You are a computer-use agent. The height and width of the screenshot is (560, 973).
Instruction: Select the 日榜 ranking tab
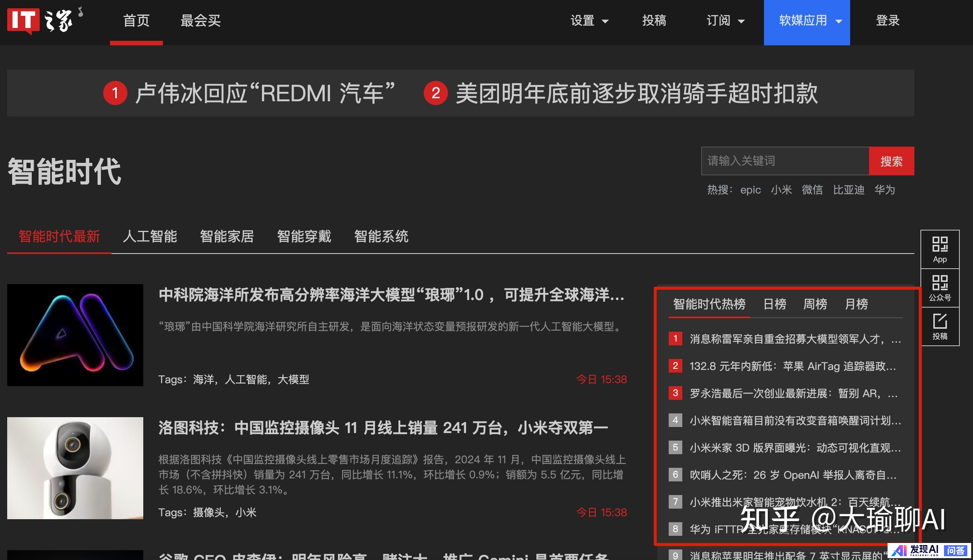[x=775, y=304]
